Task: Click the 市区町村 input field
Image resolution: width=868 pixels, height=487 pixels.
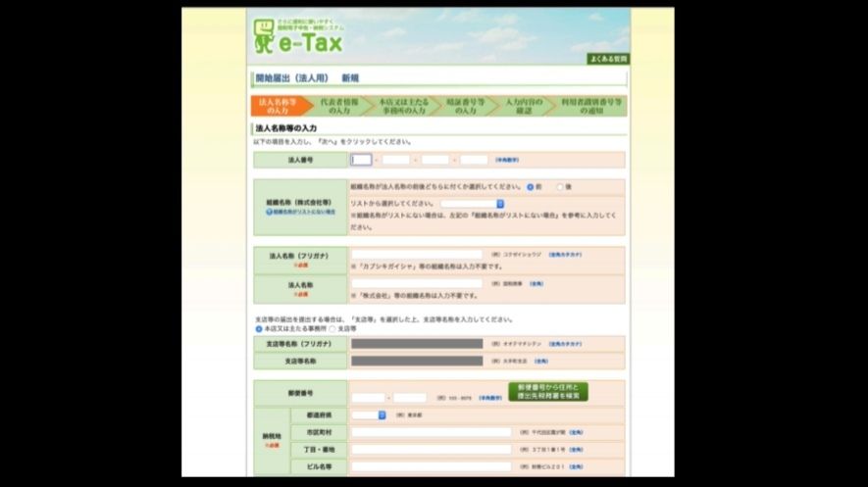Action: 432,431
